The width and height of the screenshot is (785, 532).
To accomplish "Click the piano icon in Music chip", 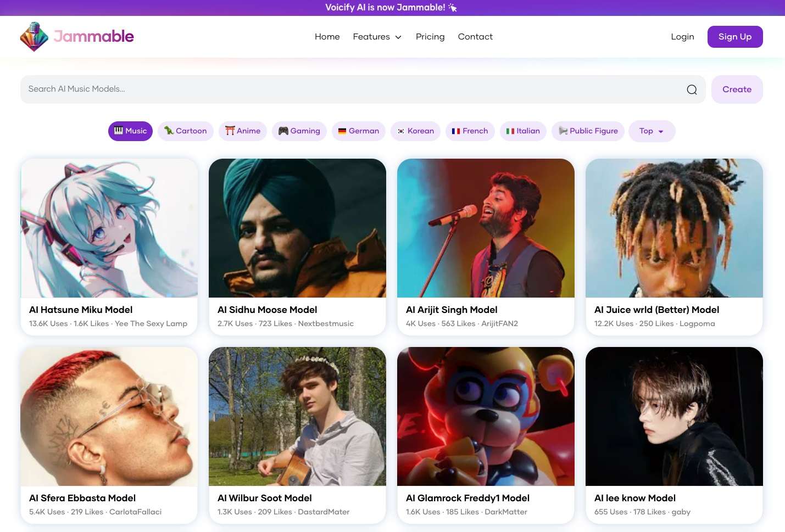I will [x=118, y=131].
